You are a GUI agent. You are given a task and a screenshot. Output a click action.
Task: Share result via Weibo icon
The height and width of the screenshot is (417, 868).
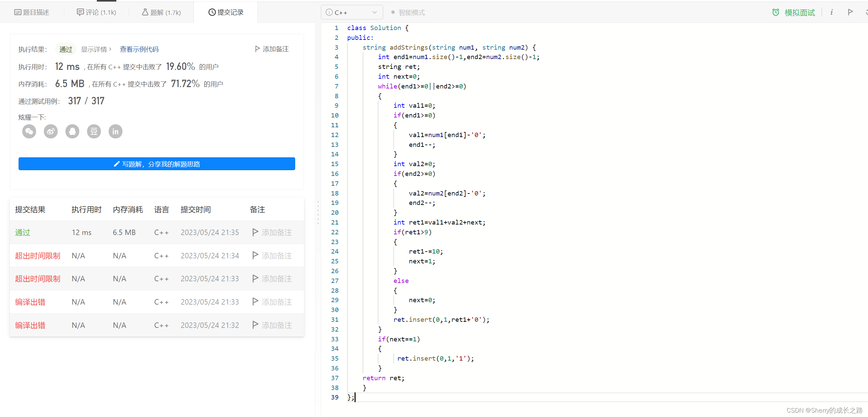51,131
